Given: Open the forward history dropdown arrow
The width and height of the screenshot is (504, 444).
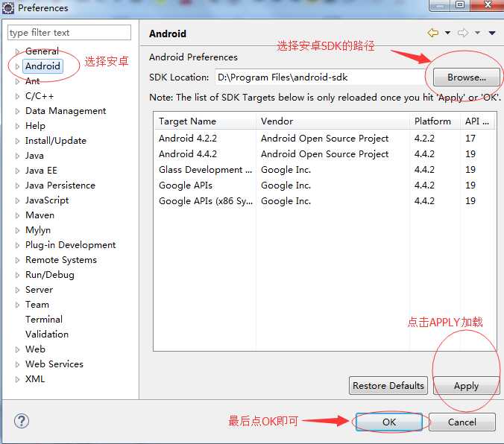Looking at the screenshot, I should (477, 33).
